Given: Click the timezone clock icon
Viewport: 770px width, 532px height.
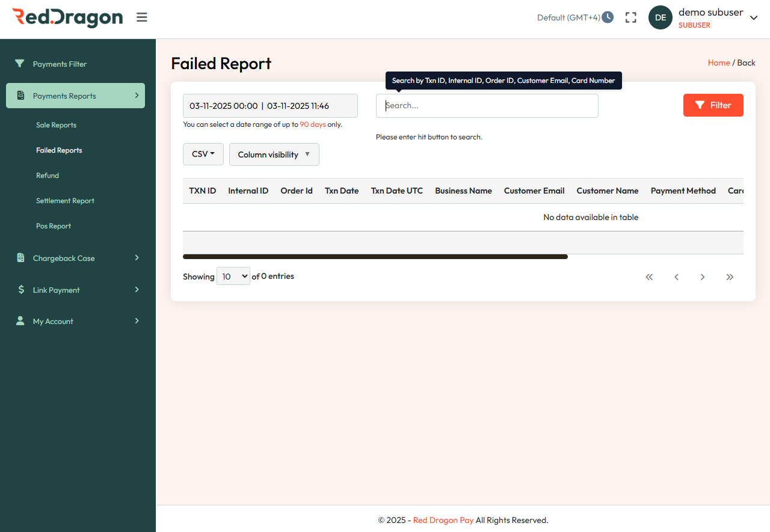Looking at the screenshot, I should (608, 17).
